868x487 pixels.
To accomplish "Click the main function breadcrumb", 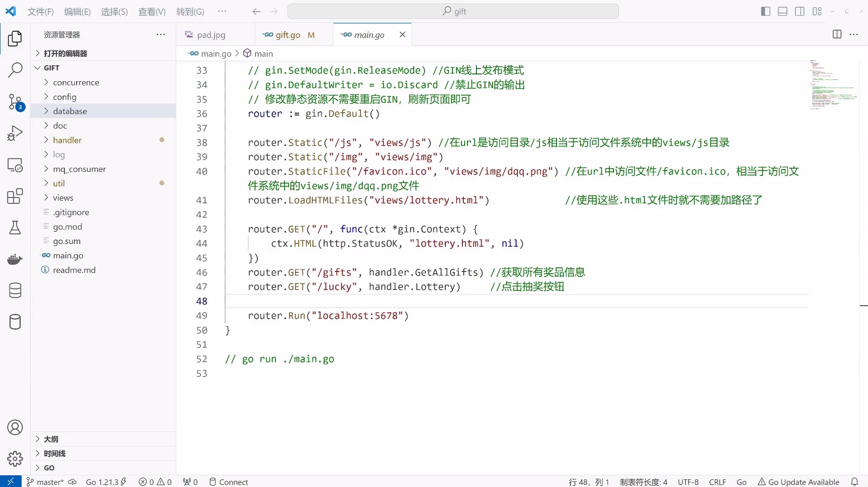I will 258,54.
